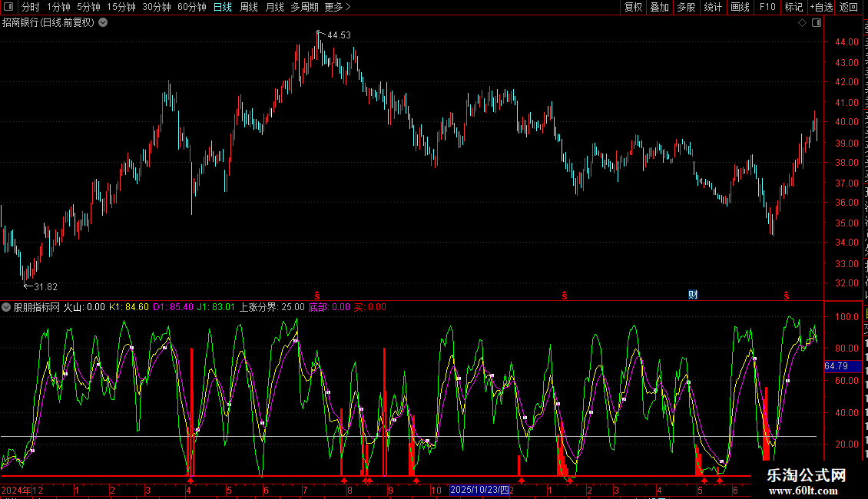Select the 日线 daily tab
This screenshot has height=499, width=868.
point(223,7)
